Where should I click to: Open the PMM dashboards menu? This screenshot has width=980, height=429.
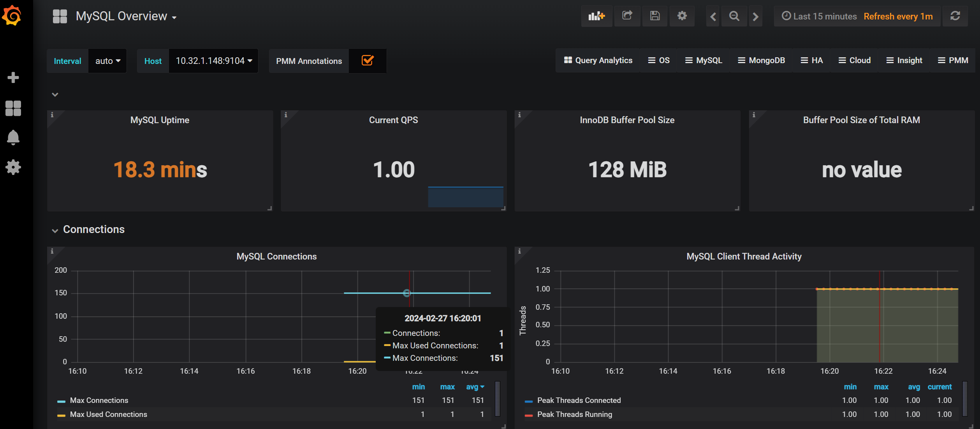pos(953,60)
